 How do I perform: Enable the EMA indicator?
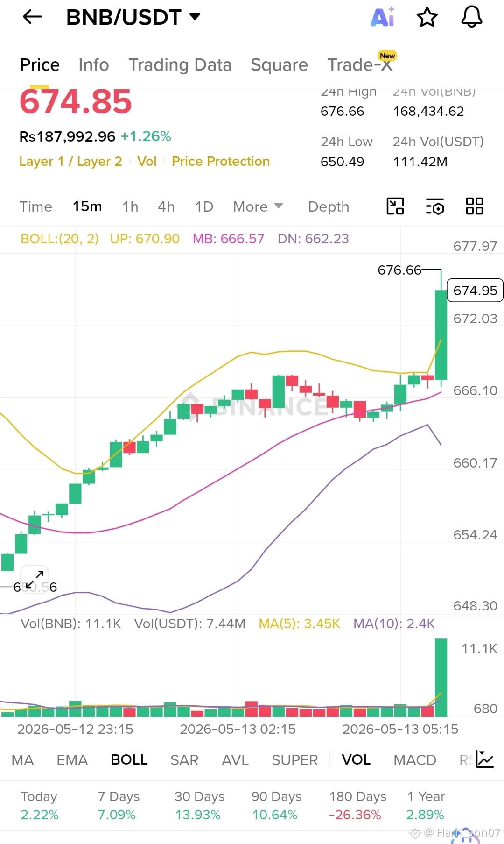[72, 760]
